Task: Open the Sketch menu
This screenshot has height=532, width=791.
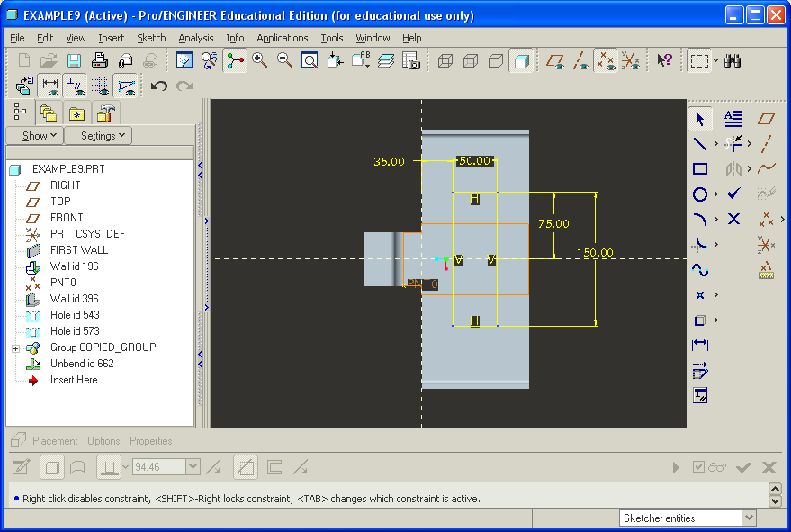Action: pyautogui.click(x=151, y=38)
